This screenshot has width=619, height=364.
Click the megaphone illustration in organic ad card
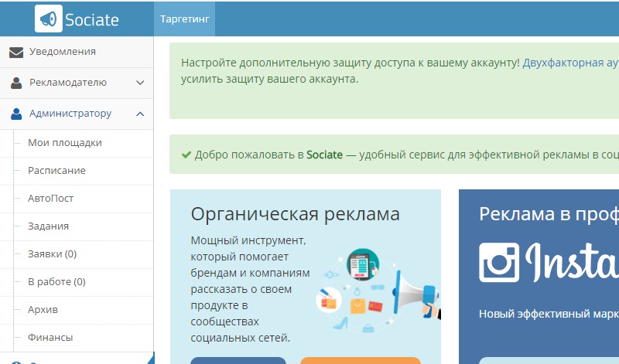coord(416,294)
